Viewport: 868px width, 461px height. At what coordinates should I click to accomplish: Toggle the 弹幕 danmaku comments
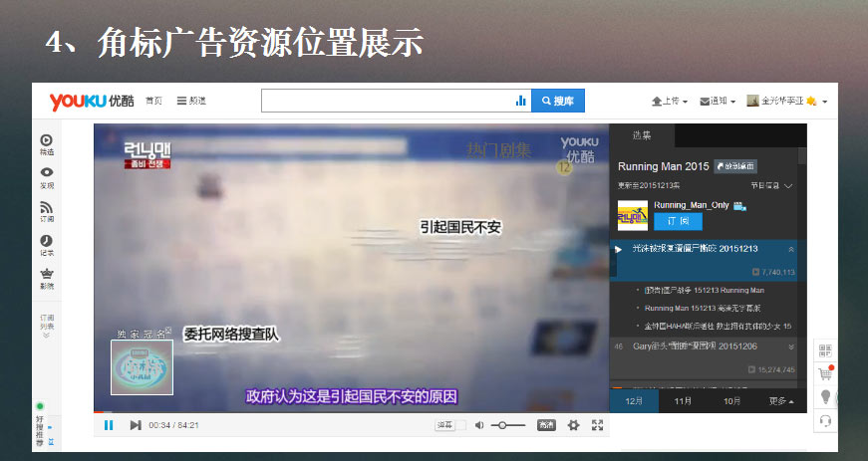(446, 425)
